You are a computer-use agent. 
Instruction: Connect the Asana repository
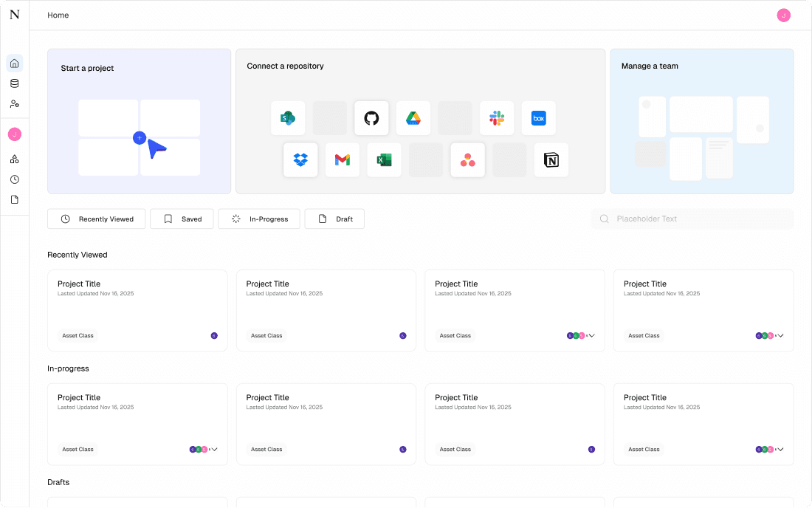click(x=467, y=160)
